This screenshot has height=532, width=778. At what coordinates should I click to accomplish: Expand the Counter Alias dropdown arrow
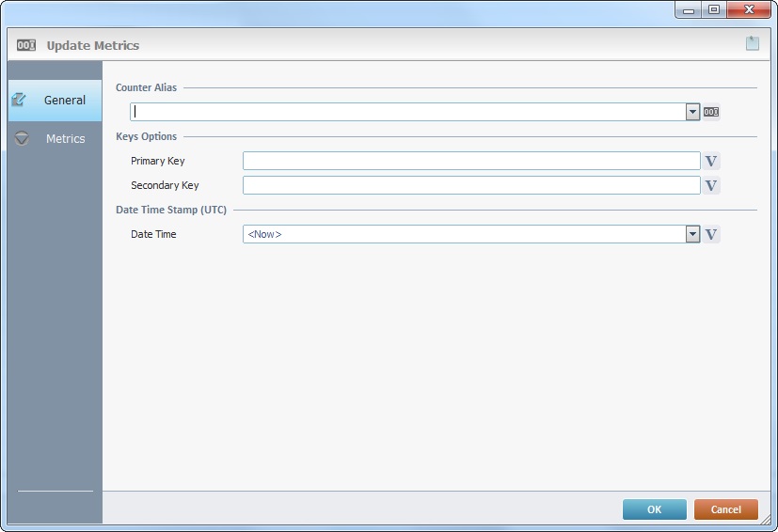pyautogui.click(x=693, y=112)
